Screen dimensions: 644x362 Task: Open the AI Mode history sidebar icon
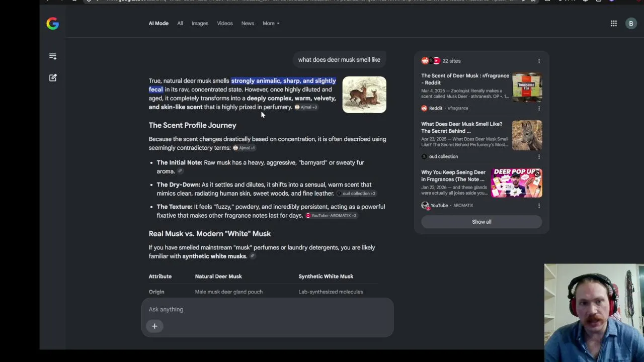click(53, 56)
